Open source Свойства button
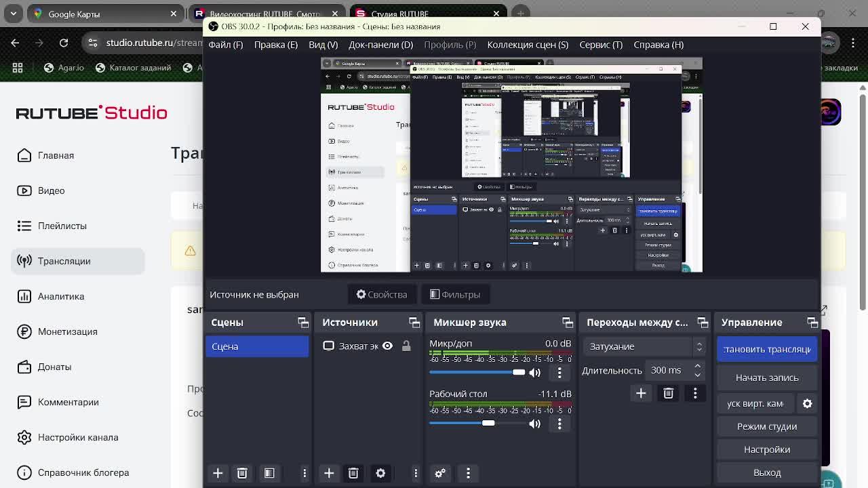This screenshot has height=488, width=868. (382, 295)
